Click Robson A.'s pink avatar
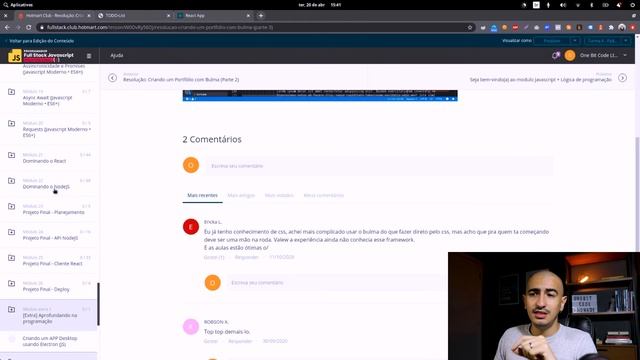Screen dimensions: 640x360 click(x=191, y=327)
